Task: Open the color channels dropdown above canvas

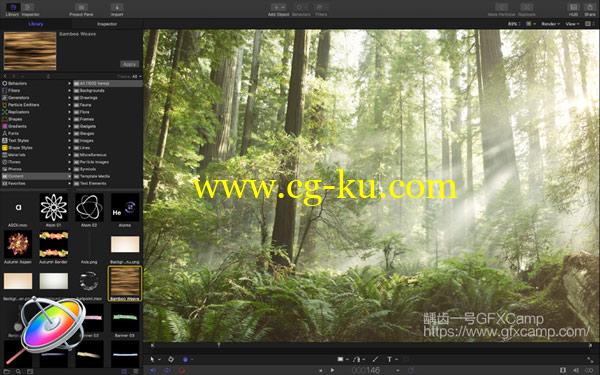Action: [x=531, y=24]
